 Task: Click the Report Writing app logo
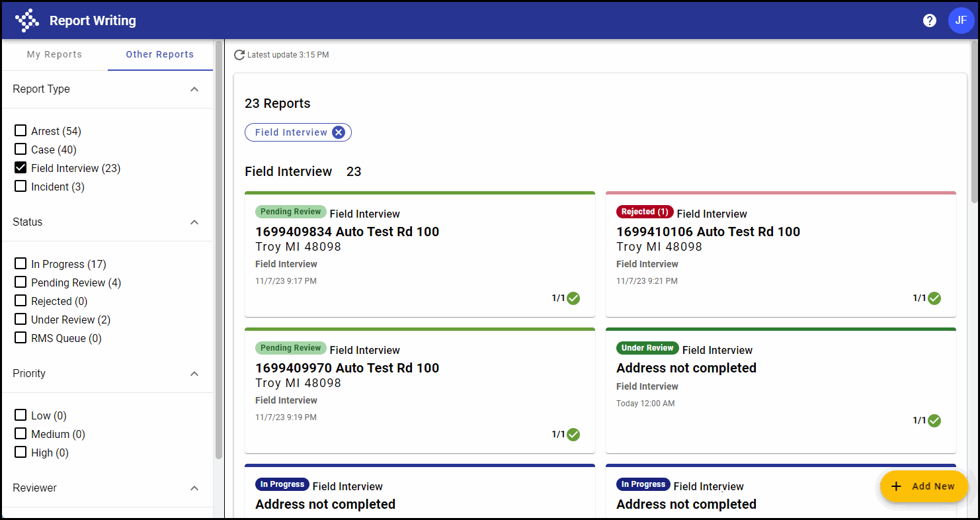click(x=26, y=20)
